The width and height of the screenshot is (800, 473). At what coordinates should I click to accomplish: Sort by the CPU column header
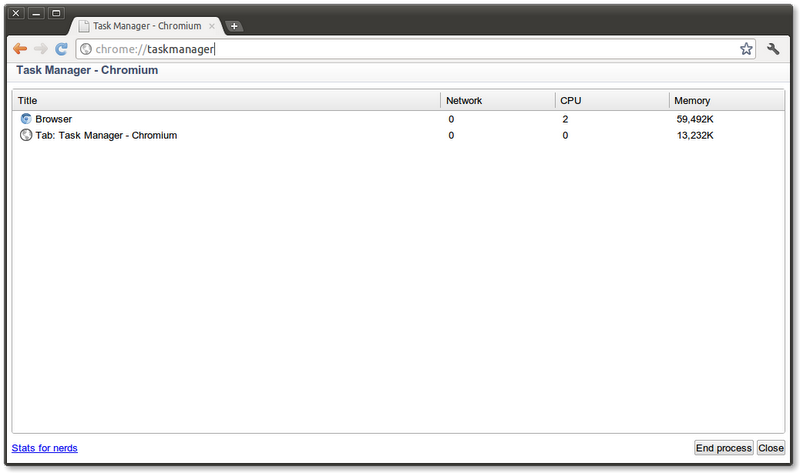coord(612,101)
